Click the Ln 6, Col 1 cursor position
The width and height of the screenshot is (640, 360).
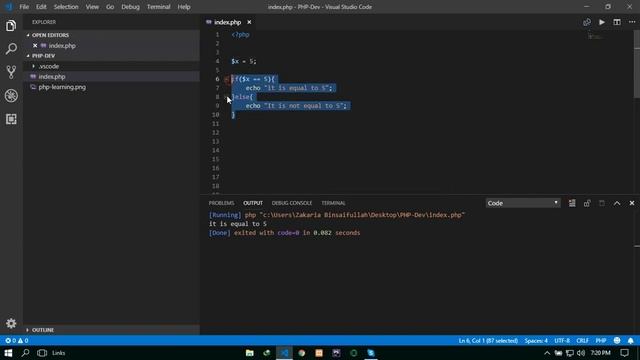pos(488,340)
